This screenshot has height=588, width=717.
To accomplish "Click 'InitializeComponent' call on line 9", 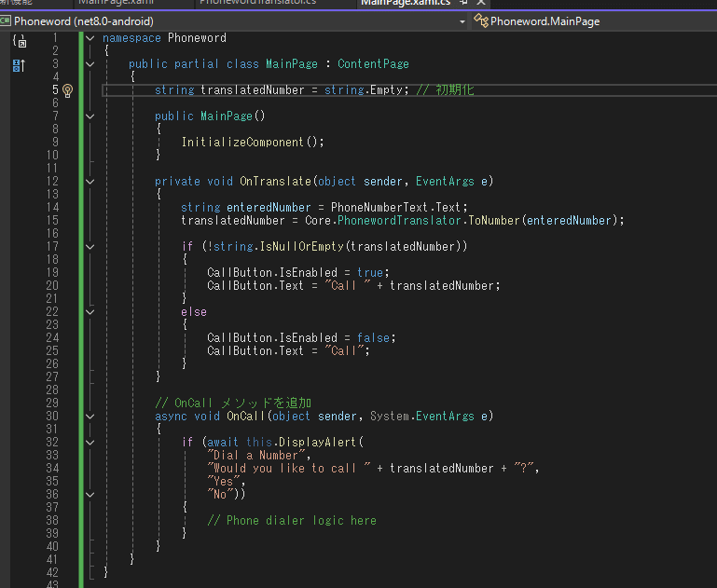I will (242, 142).
